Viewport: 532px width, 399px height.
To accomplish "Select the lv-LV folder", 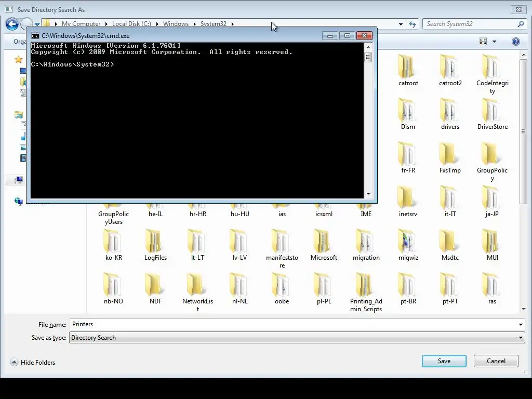I will 240,245.
